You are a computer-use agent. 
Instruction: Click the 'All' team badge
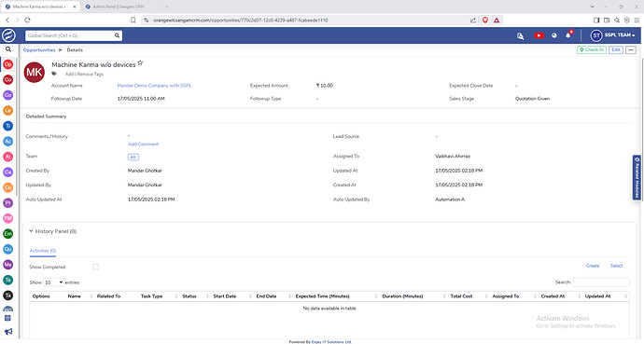pyautogui.click(x=133, y=157)
